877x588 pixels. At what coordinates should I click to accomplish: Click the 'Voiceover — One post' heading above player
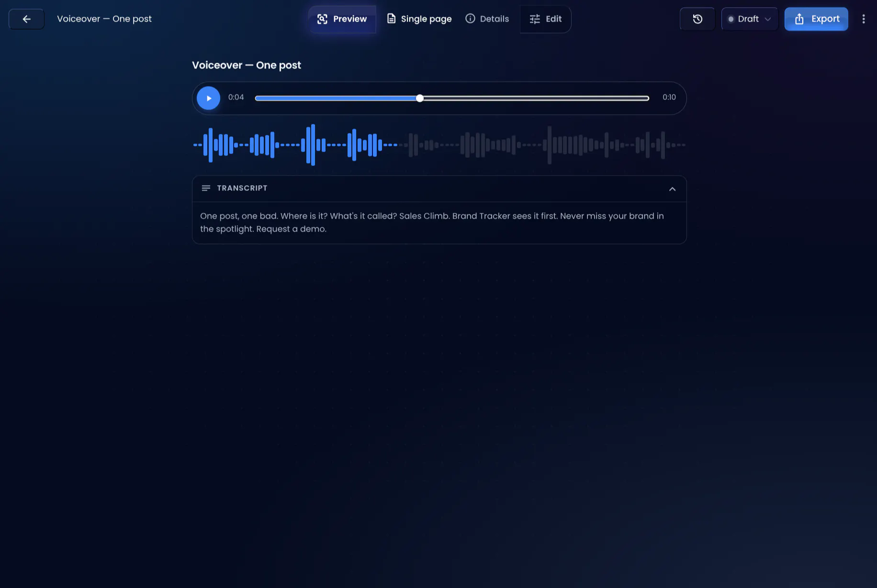coord(247,66)
